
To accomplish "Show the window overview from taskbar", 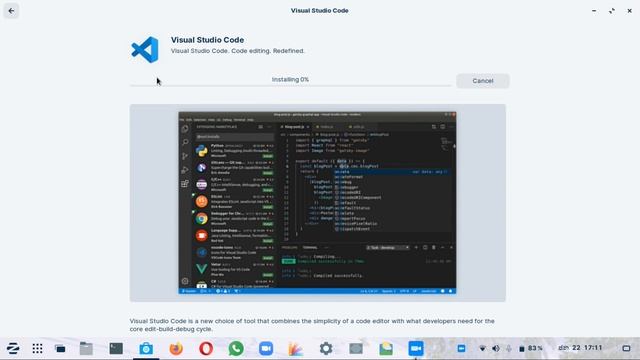I will (60, 349).
